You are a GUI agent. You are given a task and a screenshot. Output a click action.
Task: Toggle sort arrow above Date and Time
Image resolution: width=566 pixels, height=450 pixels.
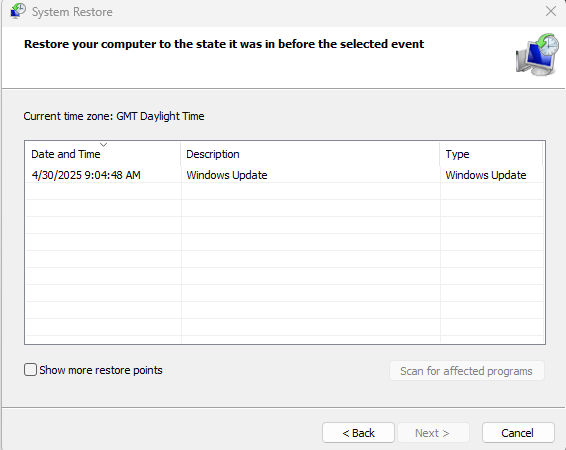tap(104, 145)
